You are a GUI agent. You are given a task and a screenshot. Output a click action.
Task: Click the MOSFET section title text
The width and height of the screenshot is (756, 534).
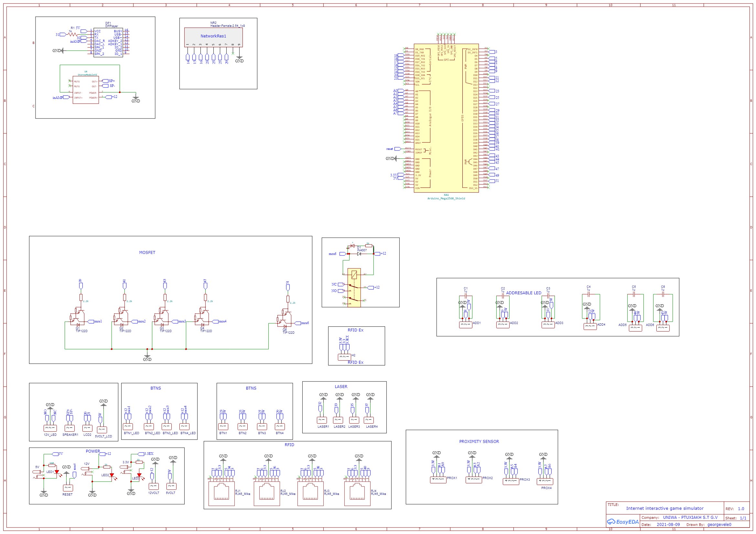pos(147,253)
